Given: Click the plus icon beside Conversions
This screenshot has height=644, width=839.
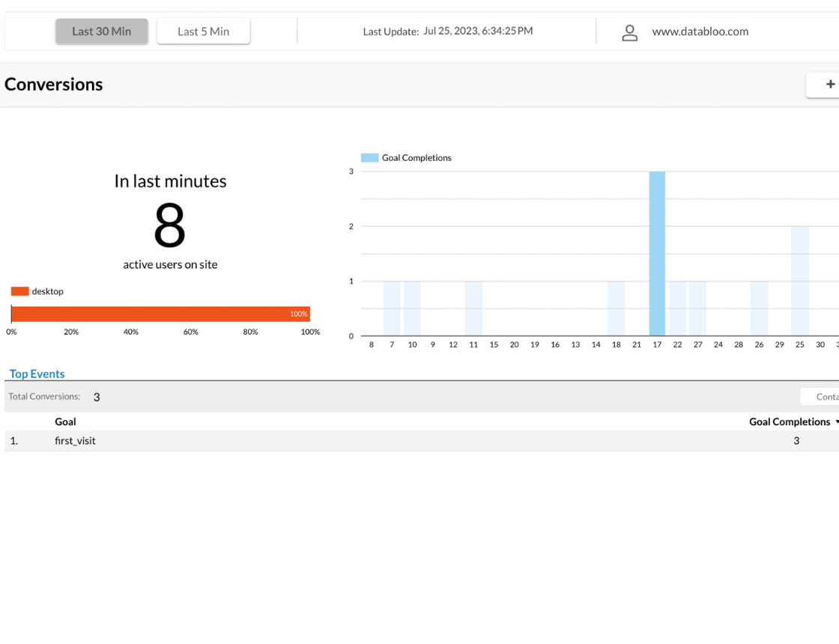Looking at the screenshot, I should 829,85.
